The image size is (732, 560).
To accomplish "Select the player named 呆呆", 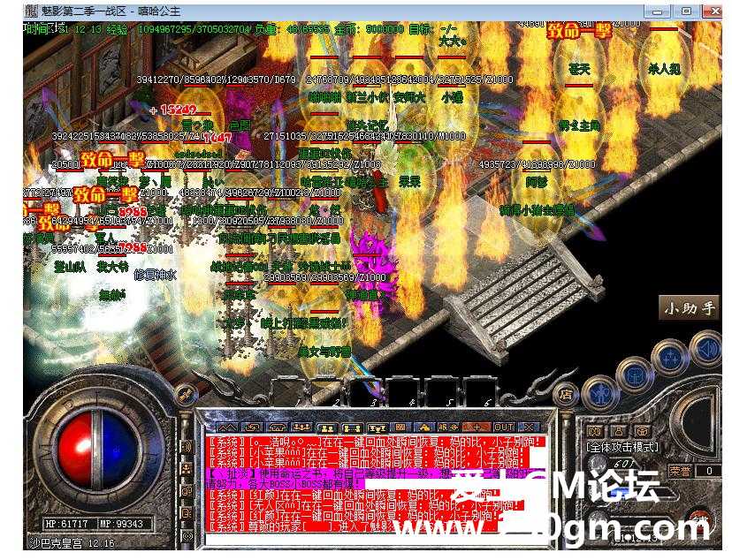I will coord(409,182).
